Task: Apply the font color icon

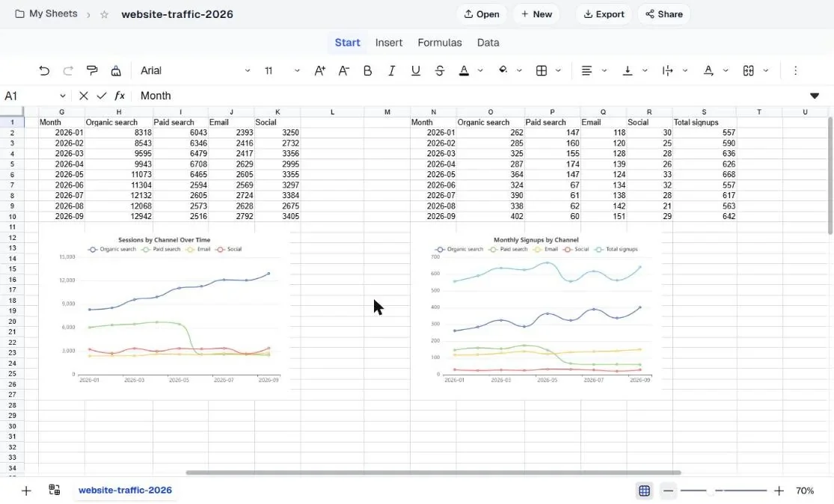Action: coord(464,71)
